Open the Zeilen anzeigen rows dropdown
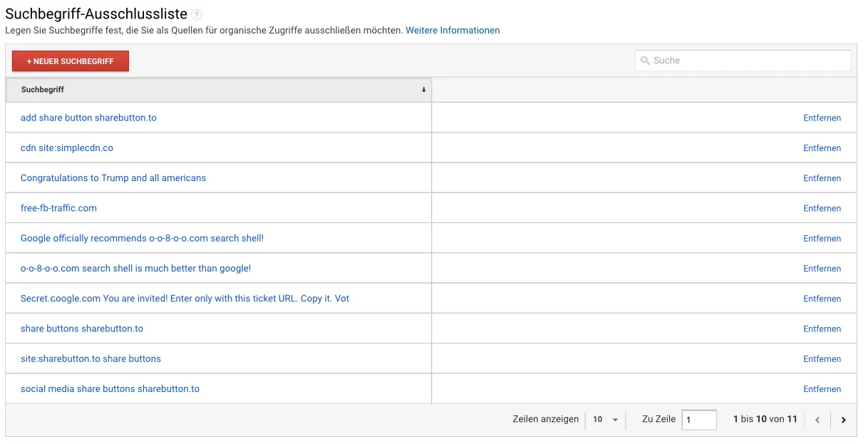This screenshot has height=444, width=868. tap(605, 420)
